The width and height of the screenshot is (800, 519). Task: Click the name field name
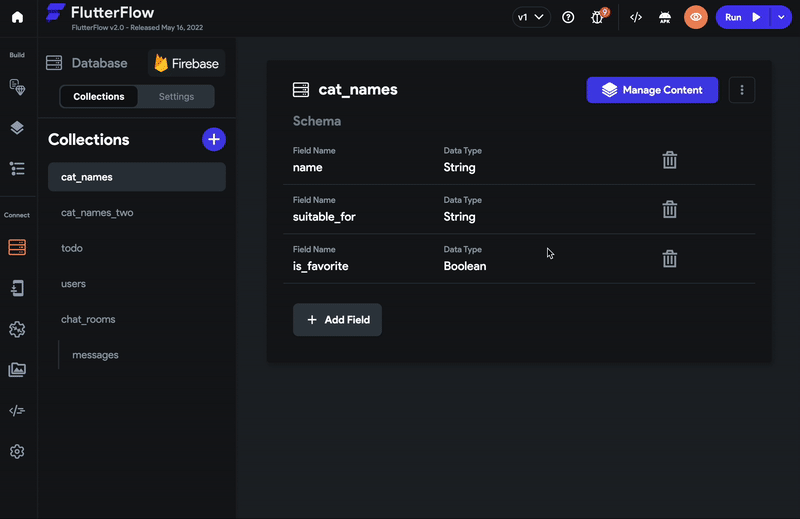click(x=308, y=167)
